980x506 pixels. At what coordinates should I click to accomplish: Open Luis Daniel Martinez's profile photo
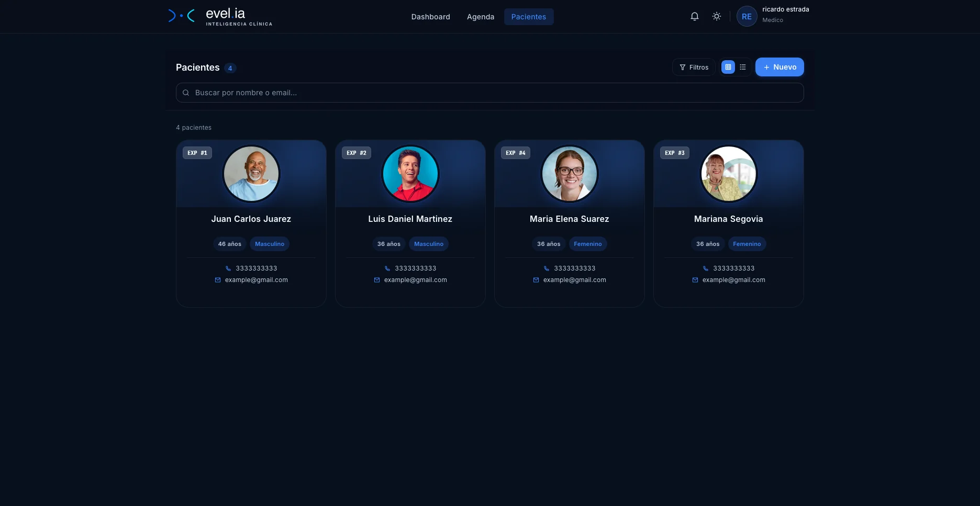[410, 174]
